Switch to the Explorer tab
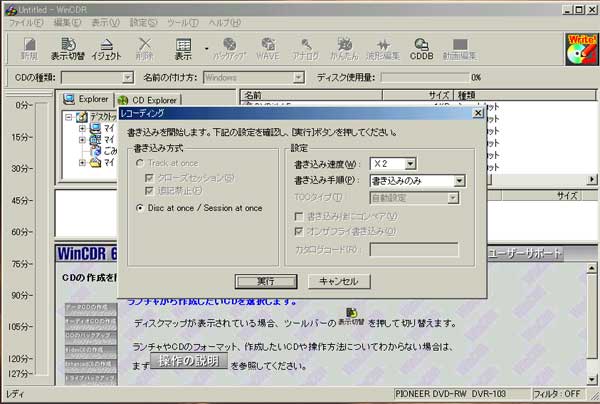Viewport: 600px width, 404px height. [x=87, y=99]
